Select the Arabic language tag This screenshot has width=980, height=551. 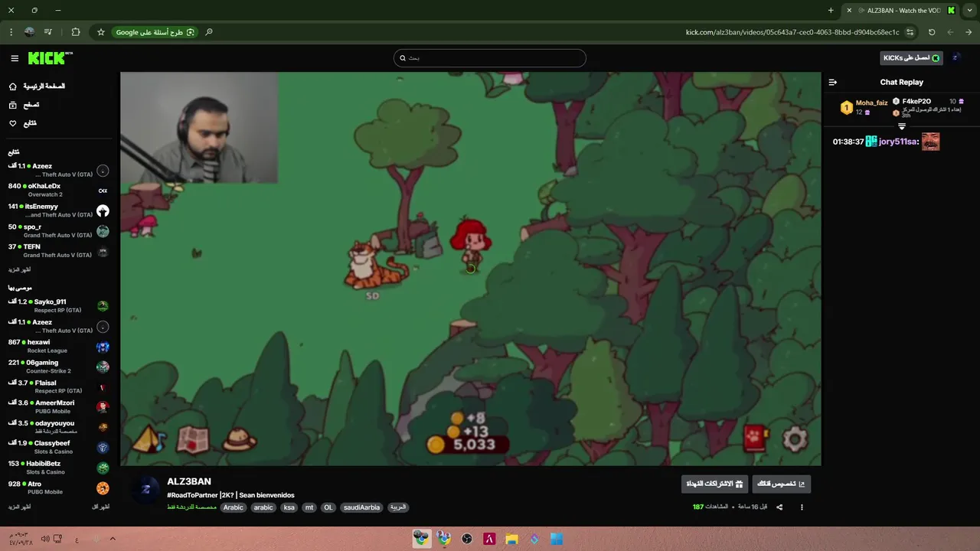click(398, 507)
